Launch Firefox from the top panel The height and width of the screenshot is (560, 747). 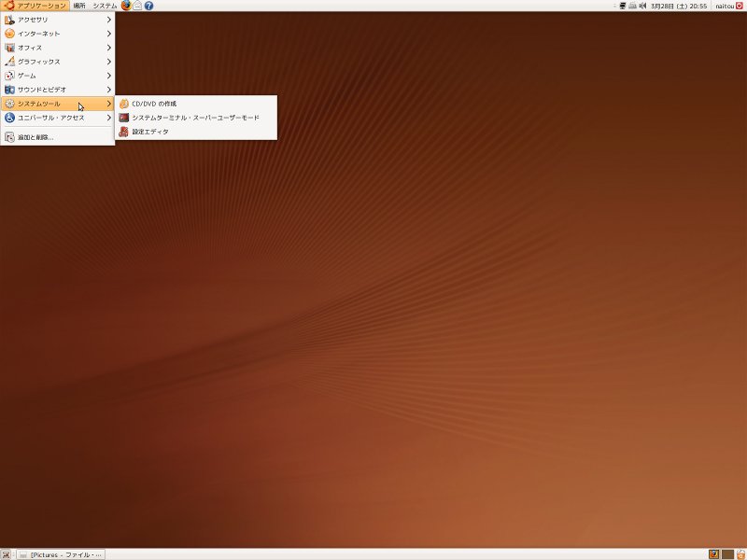126,6
